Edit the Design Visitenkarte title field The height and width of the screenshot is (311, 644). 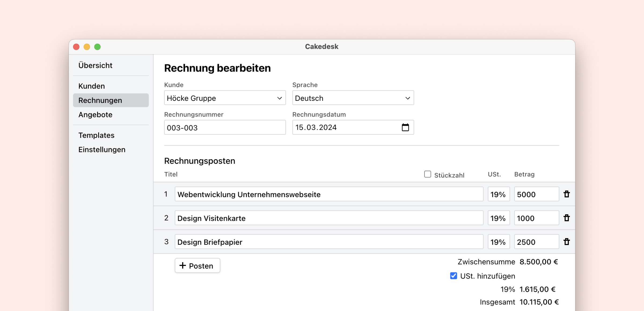[329, 218]
